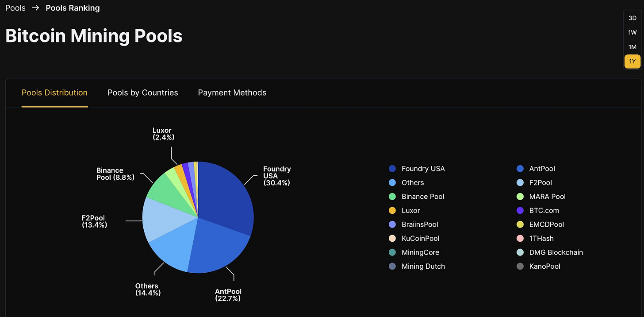This screenshot has height=317, width=644.
Task: Click the BTC.com legend label
Action: [x=544, y=210]
